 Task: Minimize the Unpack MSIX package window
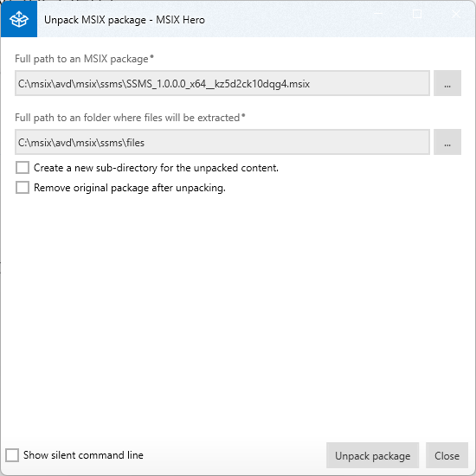(378, 14)
